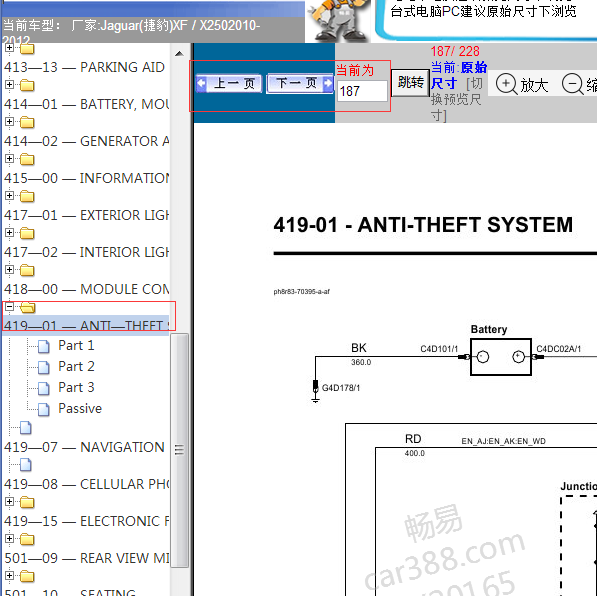Expand the 418—00 MODULE folder
Viewport: 597px width, 596px height.
point(9,270)
